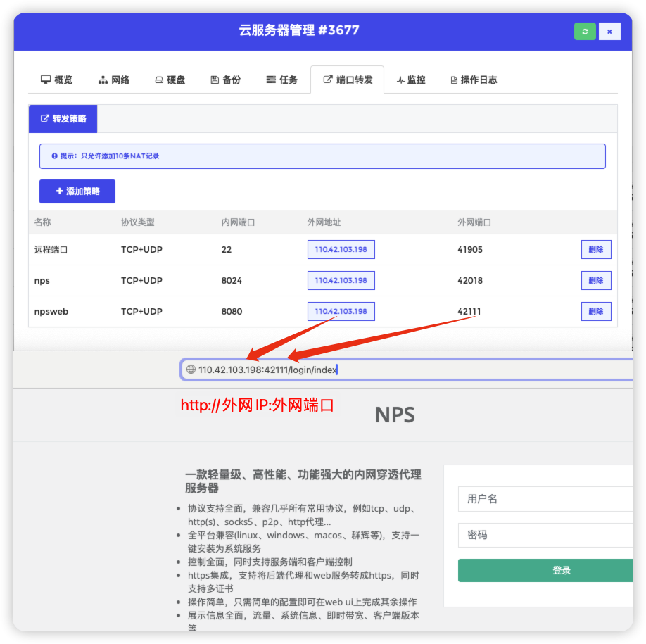Click the 云服务器管理 #3677 title
The image size is (646, 644).
(x=299, y=30)
